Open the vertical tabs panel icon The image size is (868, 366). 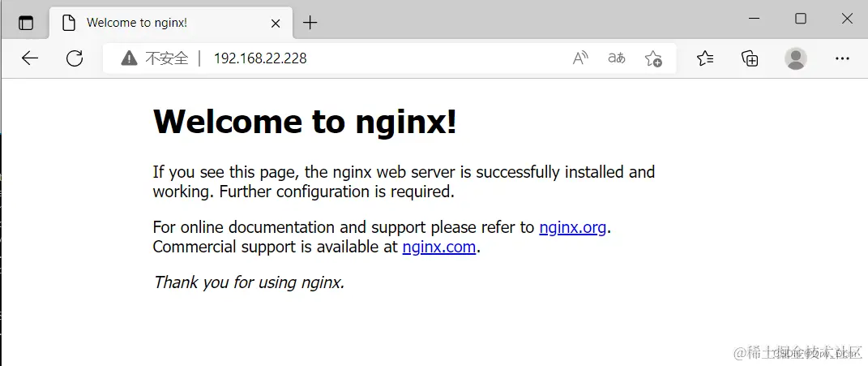[x=26, y=23]
